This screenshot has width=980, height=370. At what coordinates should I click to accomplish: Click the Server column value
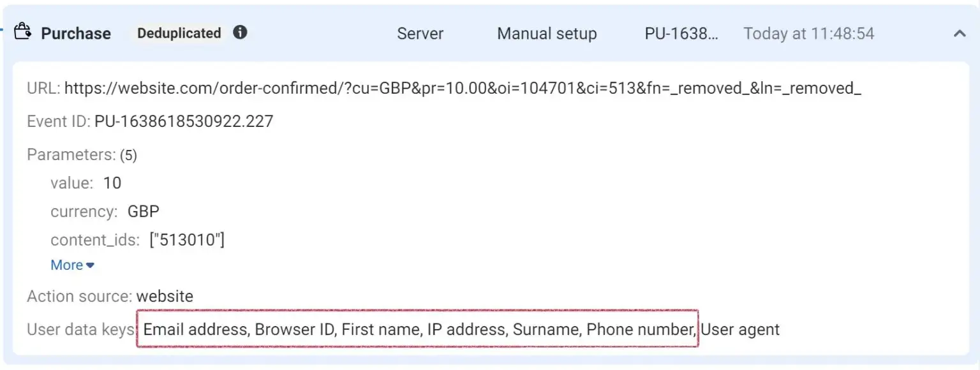[420, 34]
